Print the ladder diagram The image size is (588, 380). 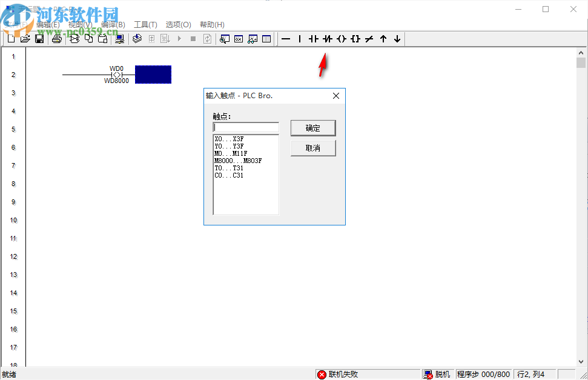(57, 39)
